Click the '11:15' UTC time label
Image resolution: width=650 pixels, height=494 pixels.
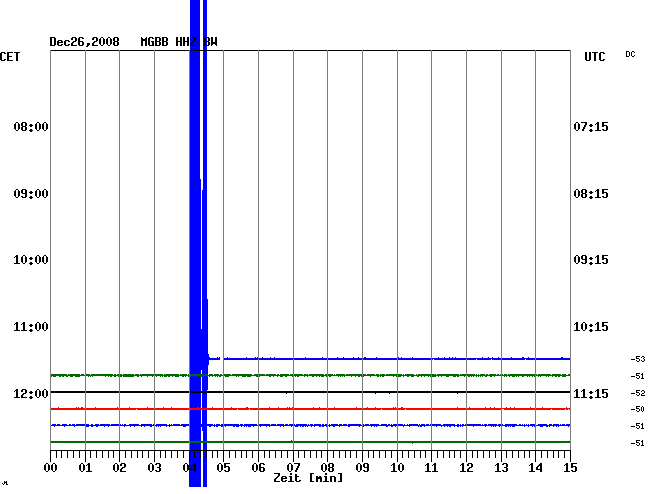591,393
